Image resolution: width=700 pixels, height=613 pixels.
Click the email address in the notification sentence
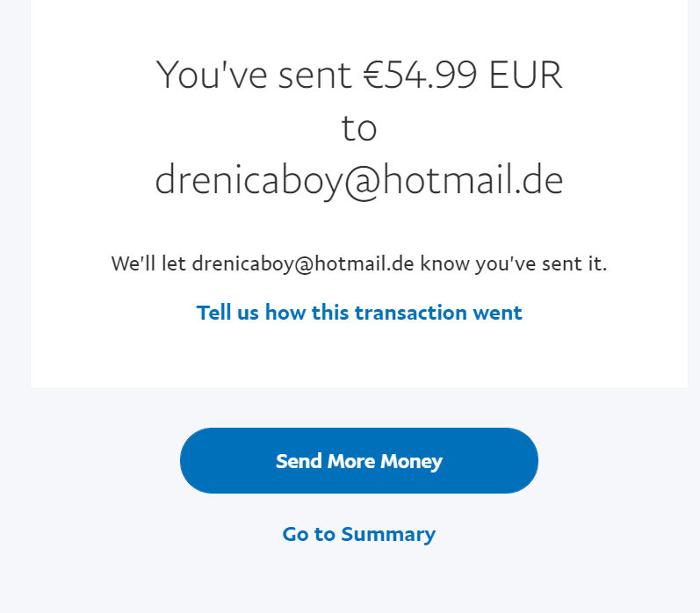302,263
